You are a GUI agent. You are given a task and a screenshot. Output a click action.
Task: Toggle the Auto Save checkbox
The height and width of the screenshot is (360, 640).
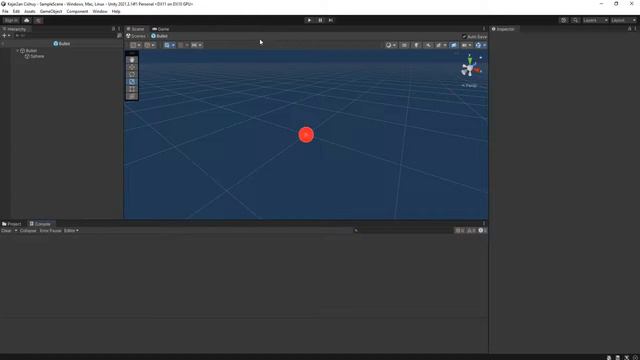464,37
